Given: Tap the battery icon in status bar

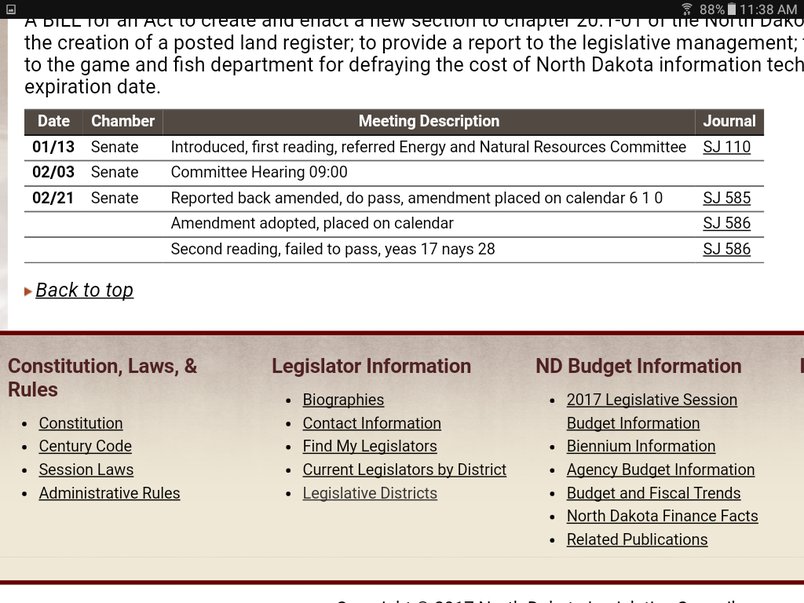Looking at the screenshot, I should click(x=732, y=9).
